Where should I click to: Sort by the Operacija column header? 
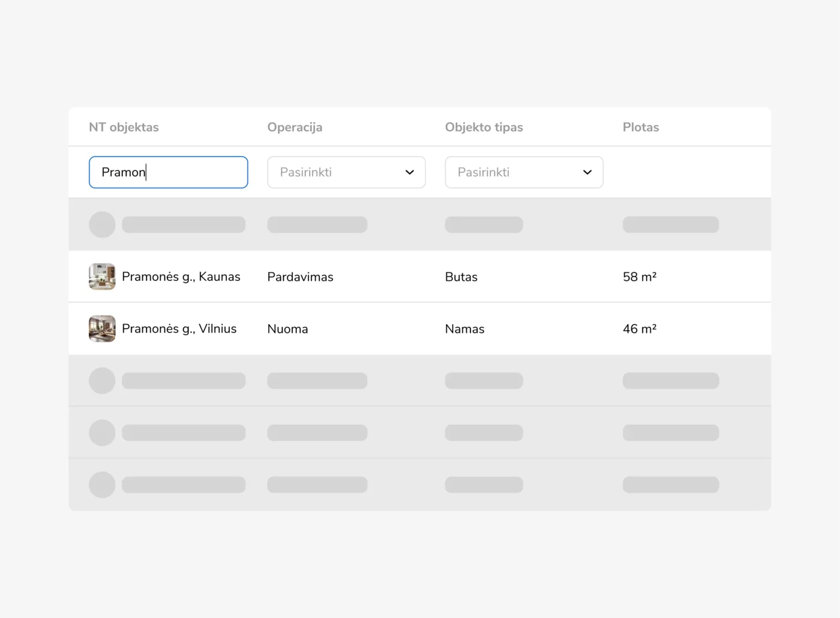295,127
